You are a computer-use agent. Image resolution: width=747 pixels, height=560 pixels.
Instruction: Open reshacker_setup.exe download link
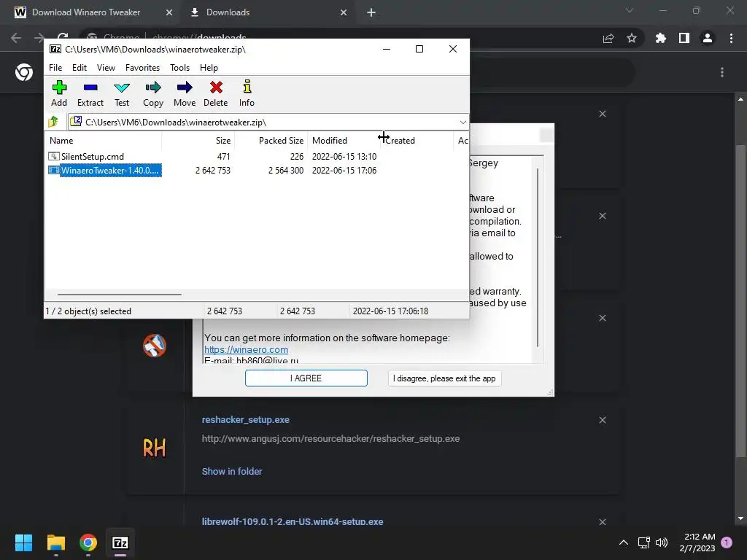point(245,419)
